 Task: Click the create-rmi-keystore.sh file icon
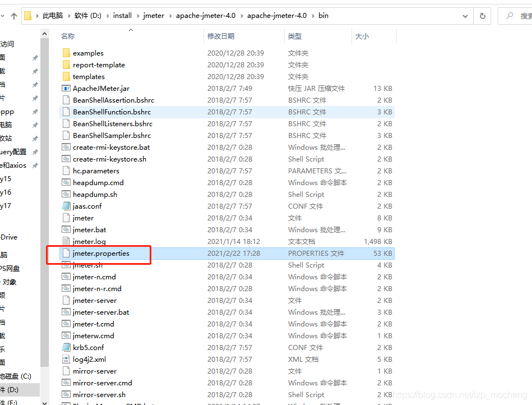tap(66, 159)
